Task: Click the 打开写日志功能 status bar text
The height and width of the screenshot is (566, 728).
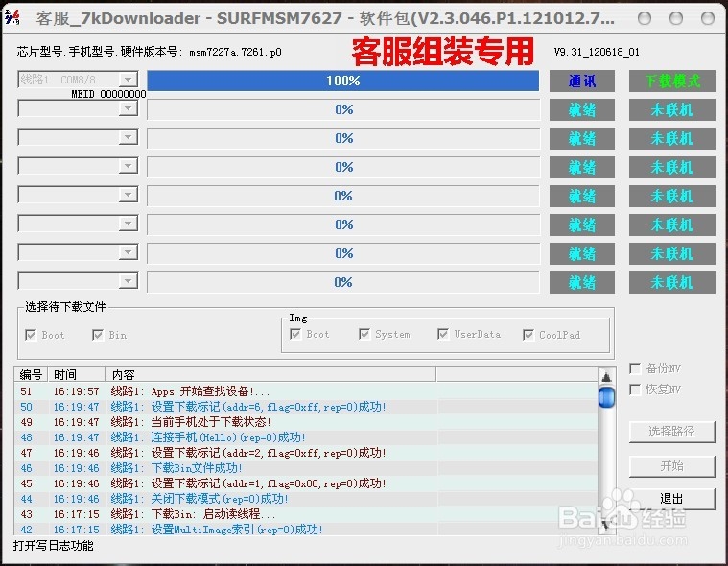Action: coord(54,546)
